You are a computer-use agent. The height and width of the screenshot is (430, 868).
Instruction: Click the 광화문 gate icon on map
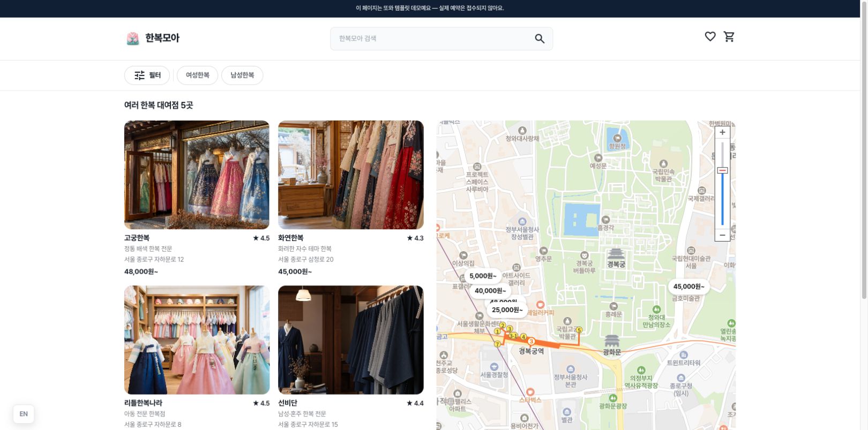(612, 341)
